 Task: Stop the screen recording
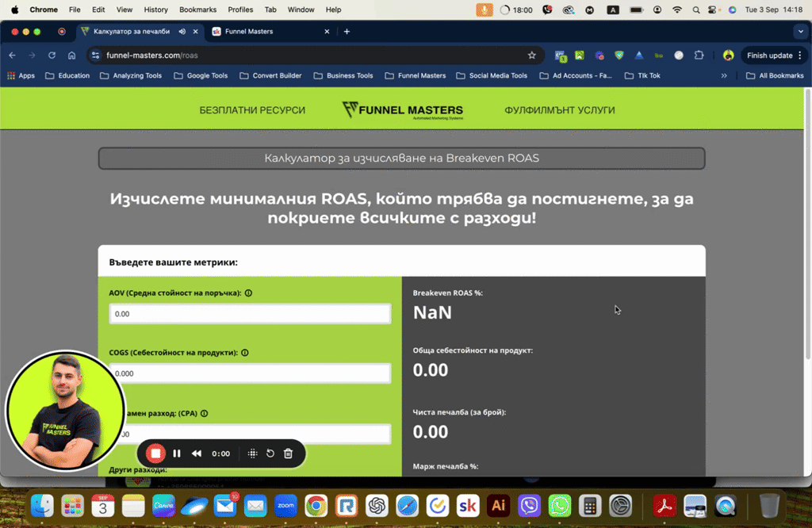(x=155, y=453)
